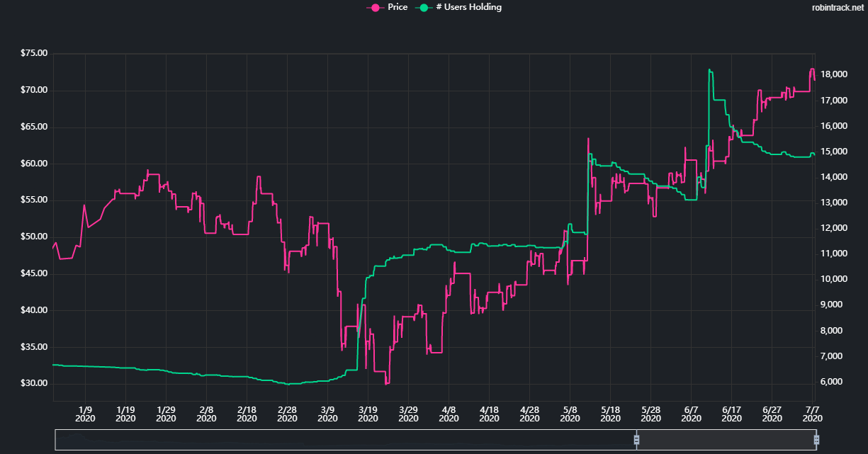Click the 7,000 users axis label

833,356
